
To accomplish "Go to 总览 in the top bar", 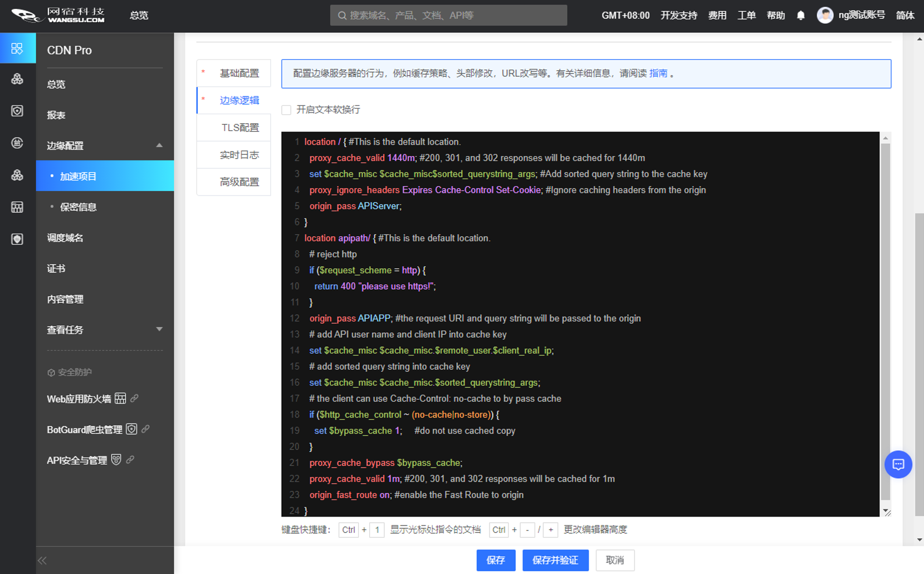I will click(139, 15).
